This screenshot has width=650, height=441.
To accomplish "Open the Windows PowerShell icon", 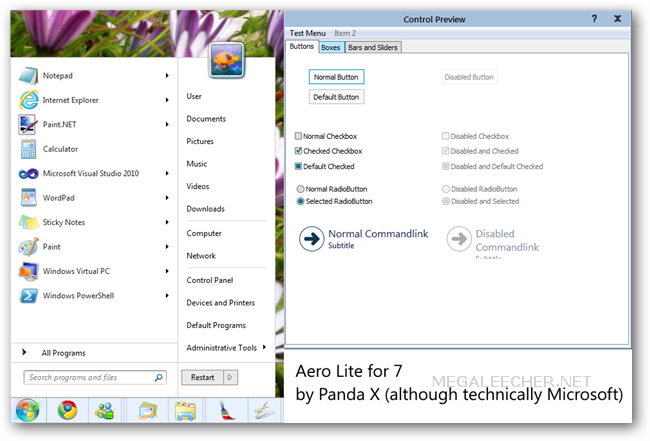I will [x=28, y=296].
